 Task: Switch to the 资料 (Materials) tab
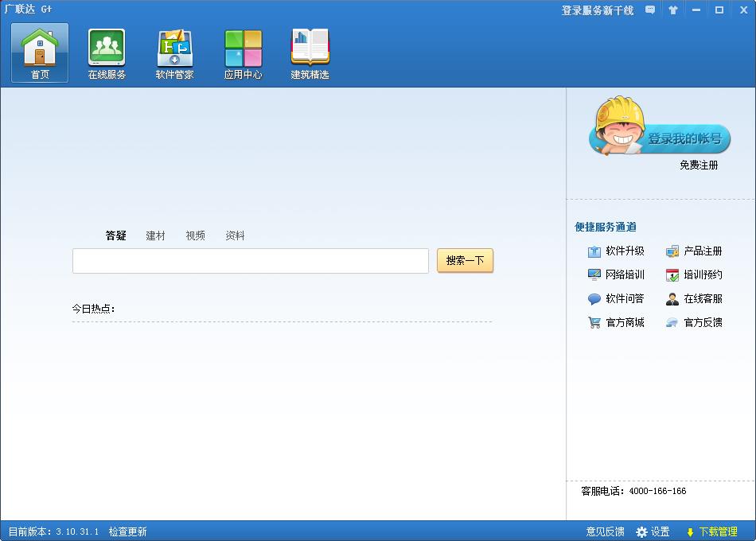point(234,235)
